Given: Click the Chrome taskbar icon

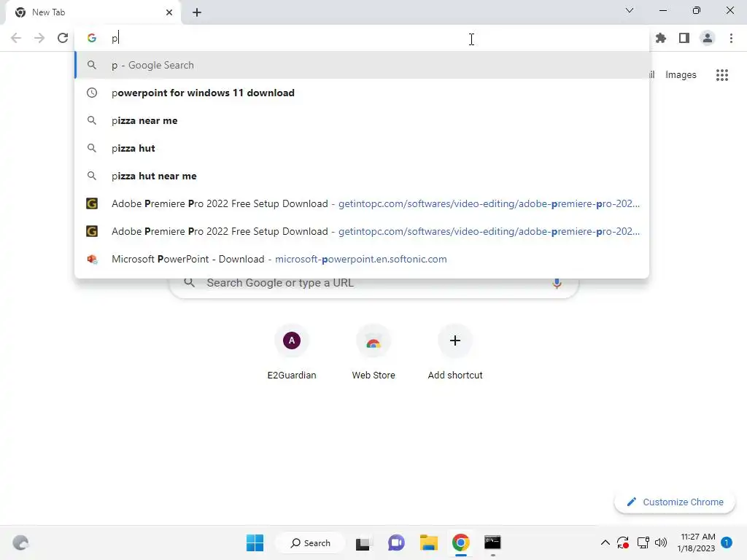Looking at the screenshot, I should tap(461, 542).
